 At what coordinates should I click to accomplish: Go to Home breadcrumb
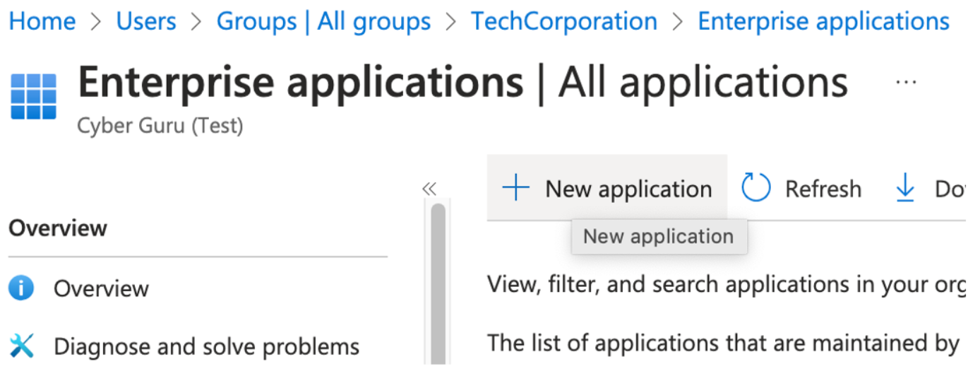coord(42,21)
